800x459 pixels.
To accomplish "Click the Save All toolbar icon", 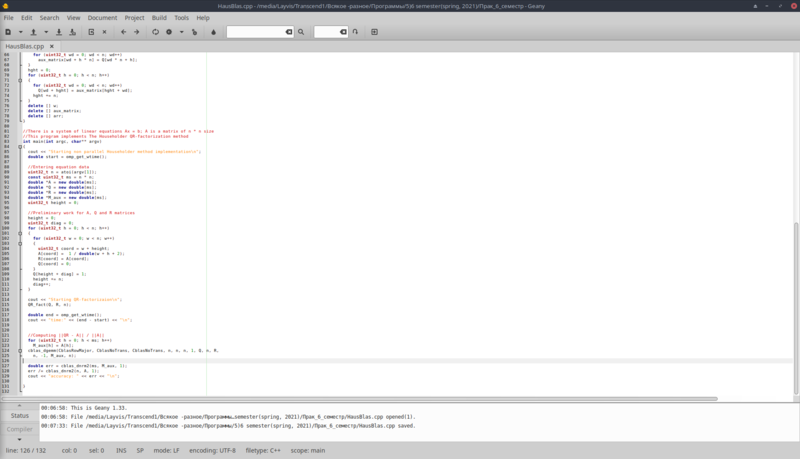I will 72,32.
